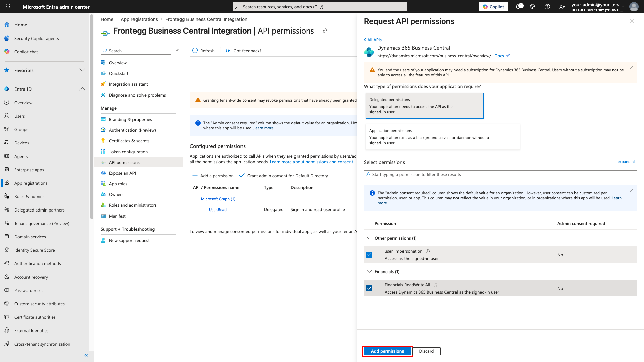Click the resource menu Search field

(136, 51)
